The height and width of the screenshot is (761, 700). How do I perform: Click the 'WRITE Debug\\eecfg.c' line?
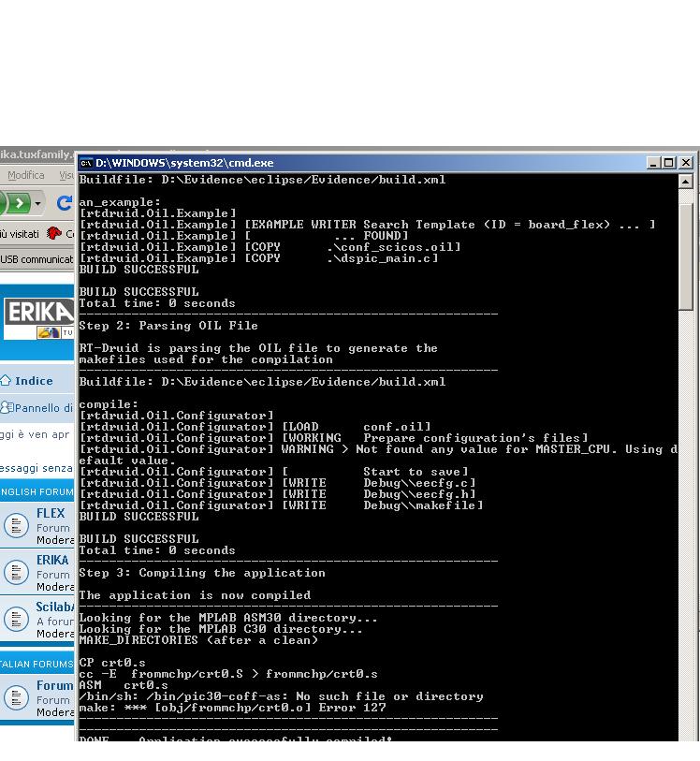pyautogui.click(x=278, y=483)
